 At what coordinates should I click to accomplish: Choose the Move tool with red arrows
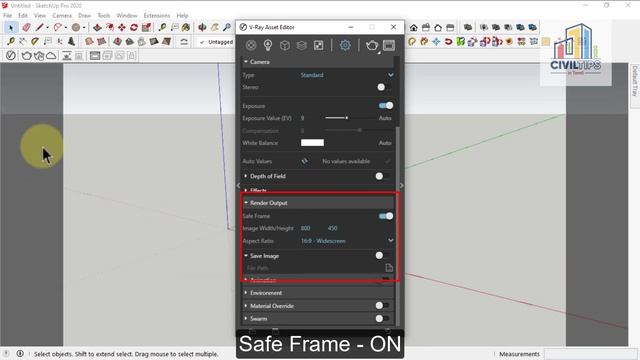tap(122, 27)
